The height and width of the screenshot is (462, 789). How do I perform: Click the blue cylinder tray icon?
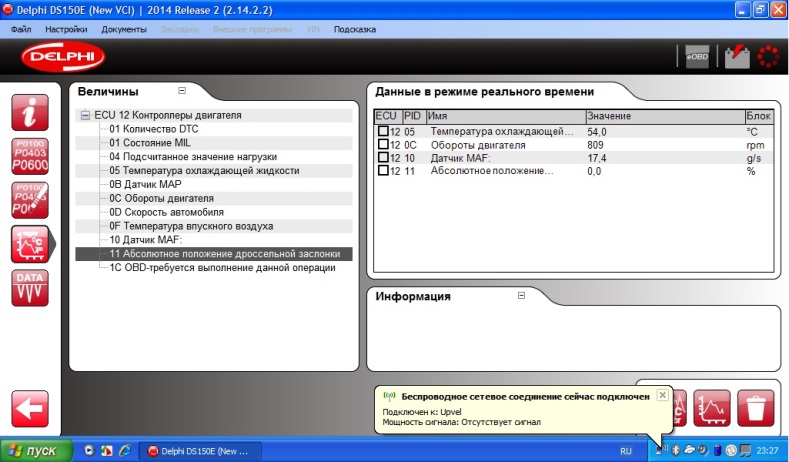coord(718,450)
